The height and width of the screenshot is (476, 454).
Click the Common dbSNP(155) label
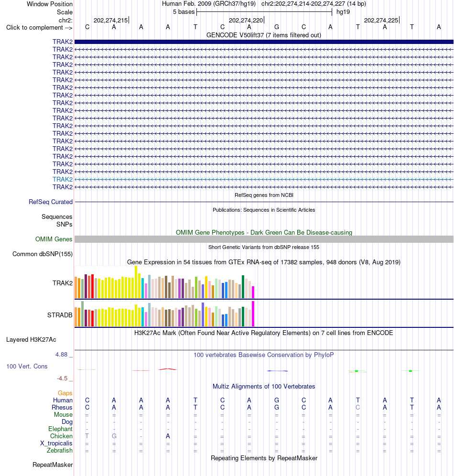(x=43, y=254)
